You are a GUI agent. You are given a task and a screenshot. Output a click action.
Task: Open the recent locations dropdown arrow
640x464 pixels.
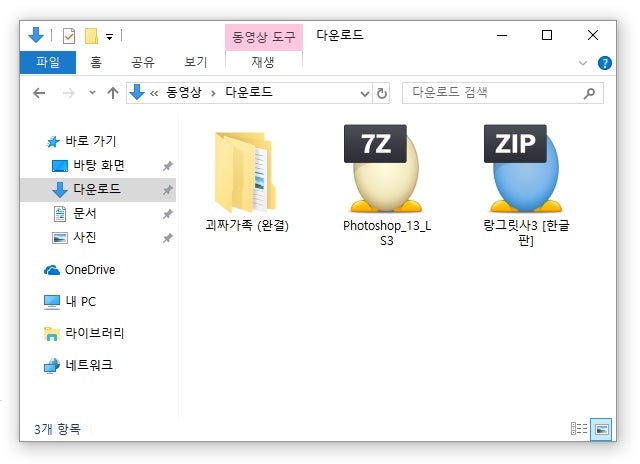[93, 93]
